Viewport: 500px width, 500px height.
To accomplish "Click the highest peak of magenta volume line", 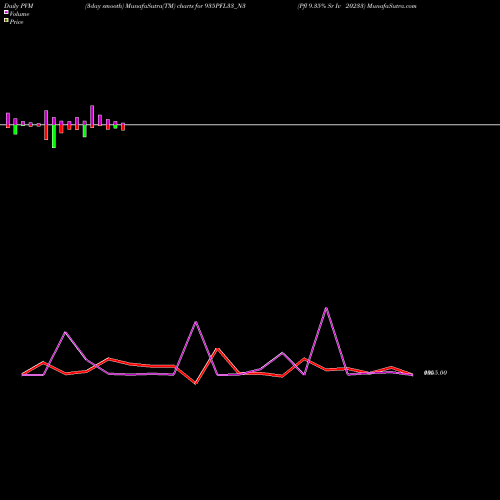I will (326, 308).
